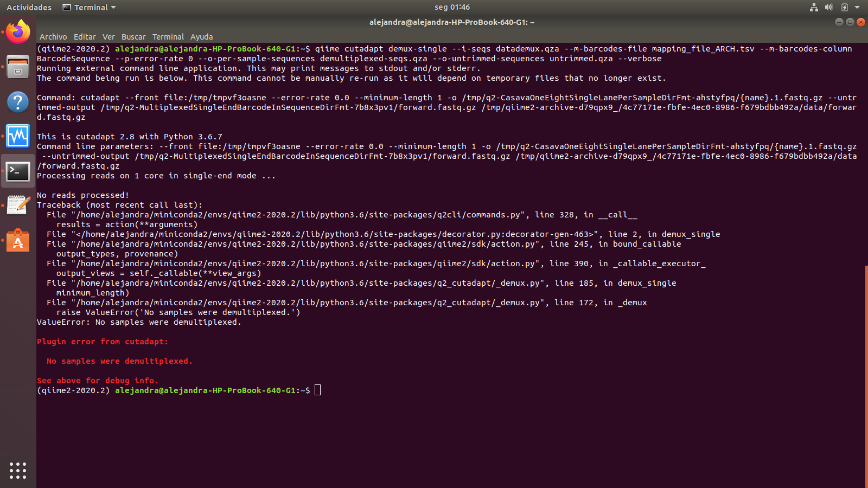Expand the Terminal app menu

(90, 8)
